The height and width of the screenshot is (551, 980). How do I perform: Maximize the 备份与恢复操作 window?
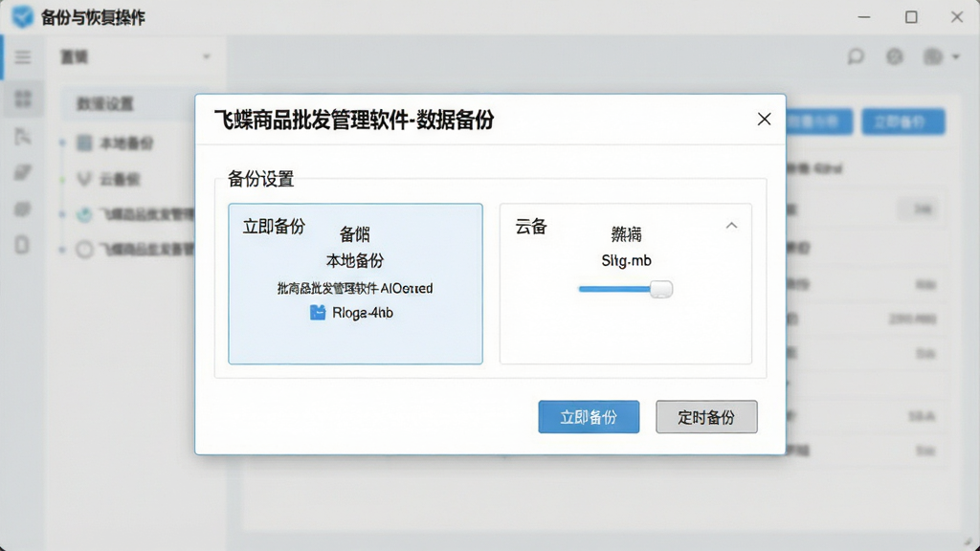911,17
